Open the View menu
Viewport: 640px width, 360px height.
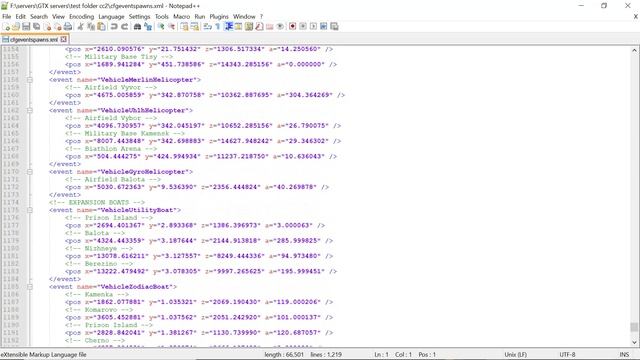tap(58, 17)
